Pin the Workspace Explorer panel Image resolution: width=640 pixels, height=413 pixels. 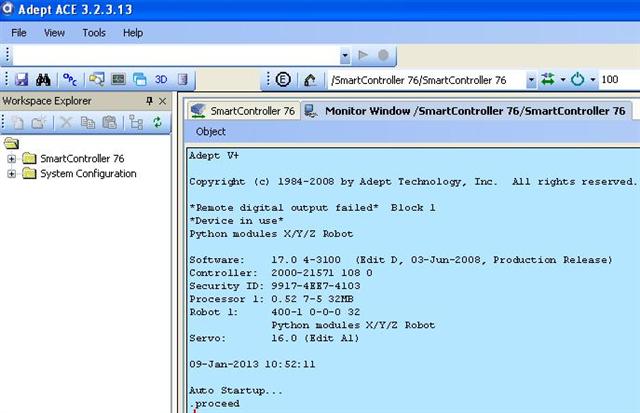(149, 100)
